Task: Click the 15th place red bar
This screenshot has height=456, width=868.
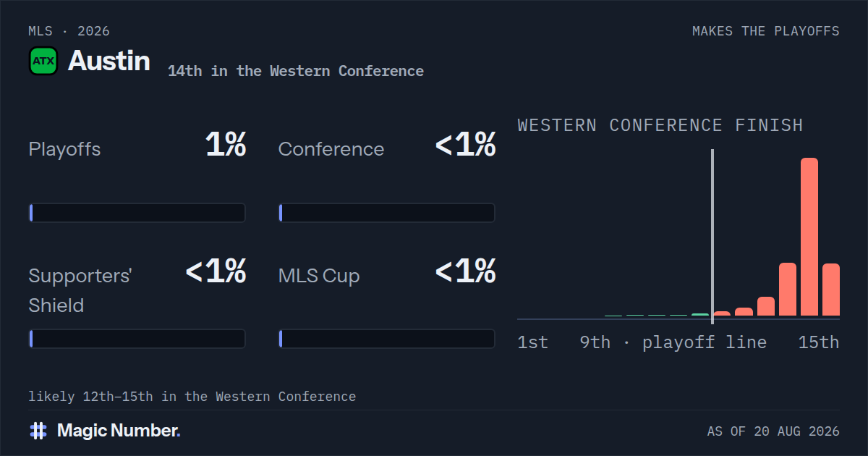Action: pyautogui.click(x=831, y=290)
